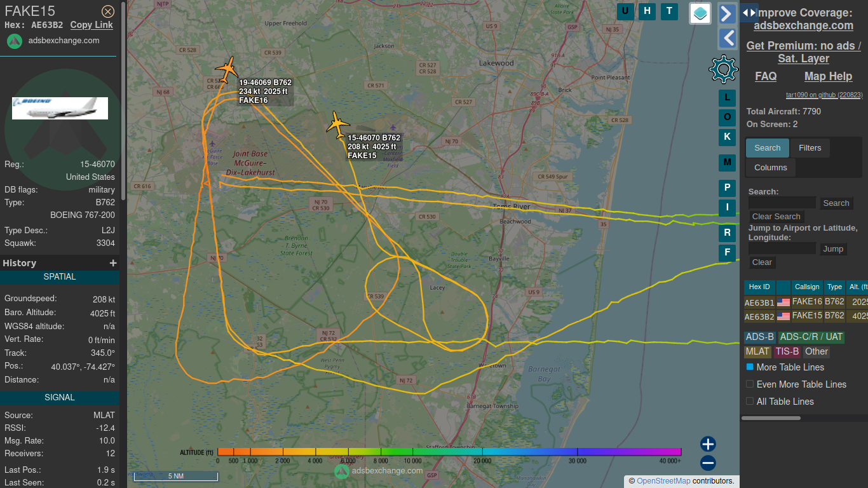868x488 pixels.
Task: Switch to the Columns tab
Action: tap(771, 168)
